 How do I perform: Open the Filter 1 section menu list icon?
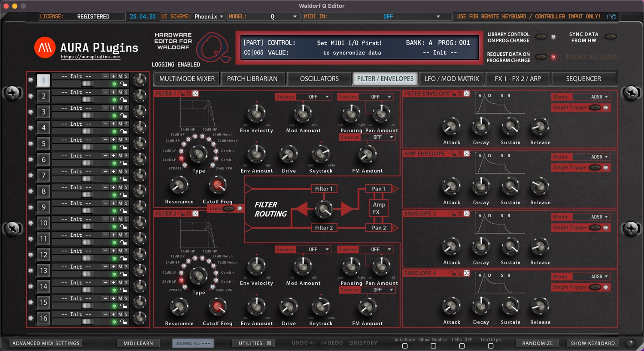(x=188, y=93)
